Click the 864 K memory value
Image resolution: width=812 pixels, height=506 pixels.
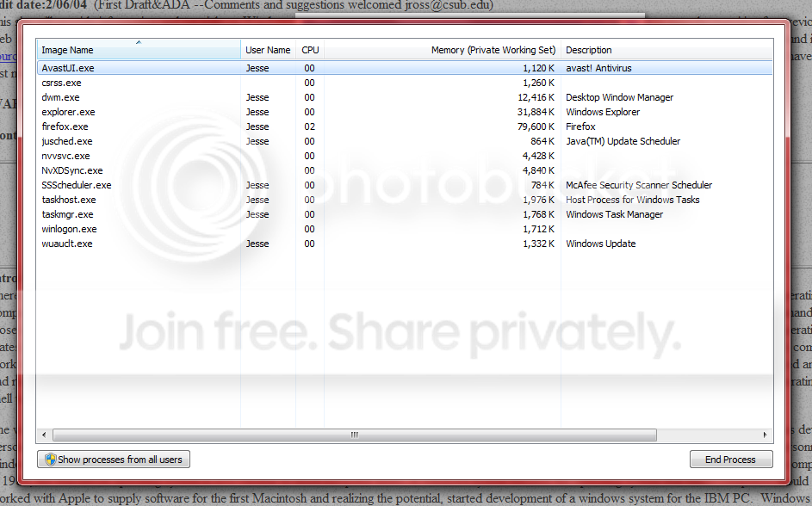[x=542, y=141]
